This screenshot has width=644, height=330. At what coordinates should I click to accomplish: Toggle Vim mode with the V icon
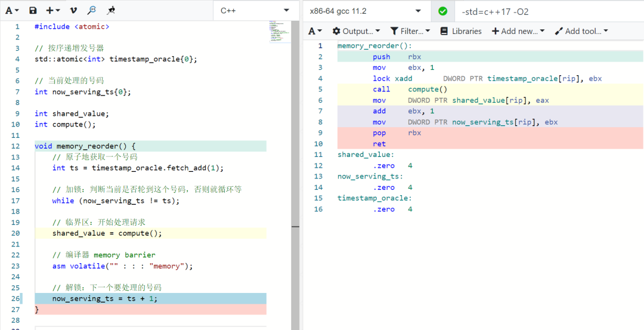73,11
